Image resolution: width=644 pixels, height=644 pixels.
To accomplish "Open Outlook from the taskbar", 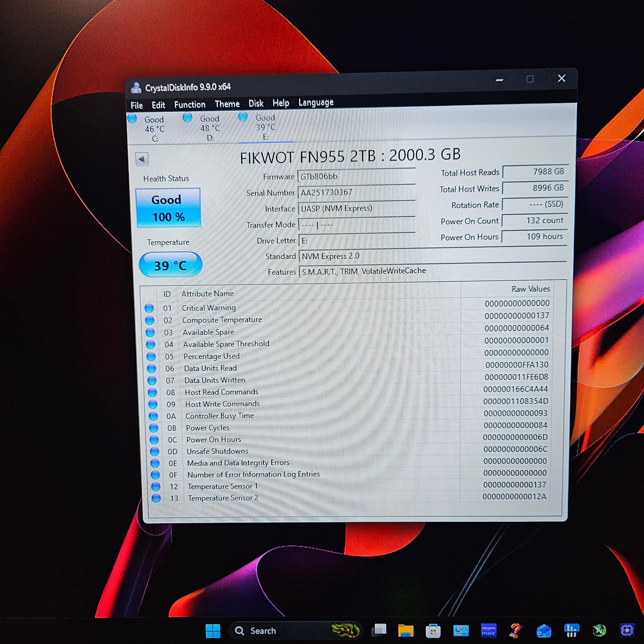I will (544, 631).
